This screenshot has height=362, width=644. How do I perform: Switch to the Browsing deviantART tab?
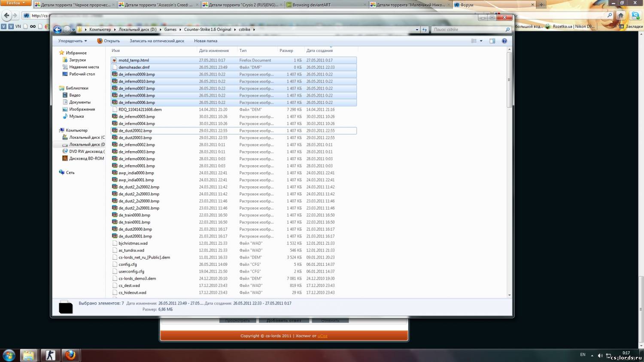327,5
